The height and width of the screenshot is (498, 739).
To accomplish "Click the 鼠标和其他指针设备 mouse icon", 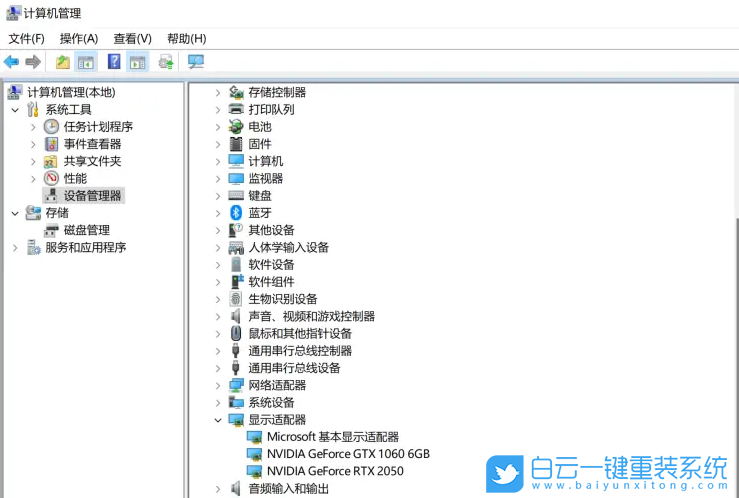I will [236, 334].
